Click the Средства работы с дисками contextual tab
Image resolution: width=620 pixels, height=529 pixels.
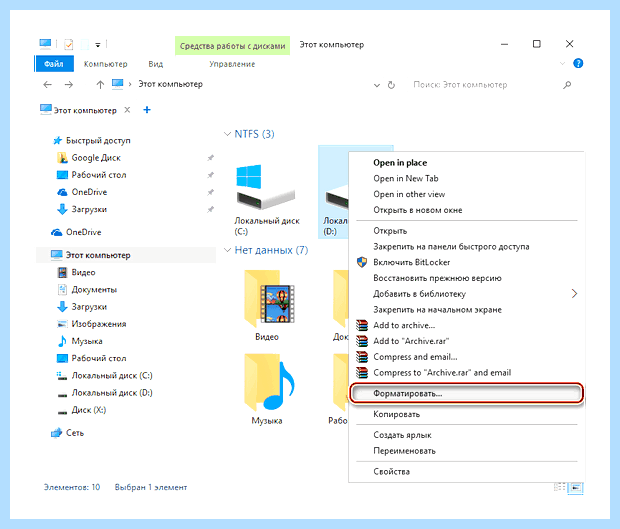[x=232, y=46]
